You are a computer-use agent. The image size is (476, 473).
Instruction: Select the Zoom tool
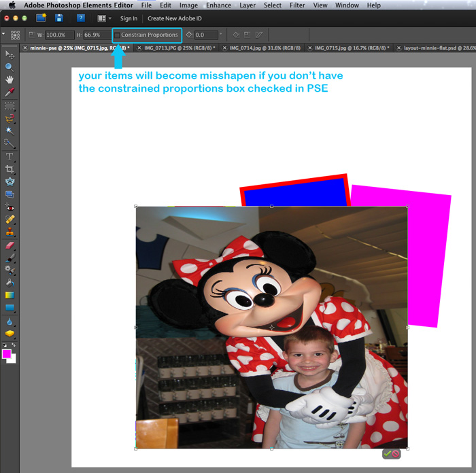[10, 67]
